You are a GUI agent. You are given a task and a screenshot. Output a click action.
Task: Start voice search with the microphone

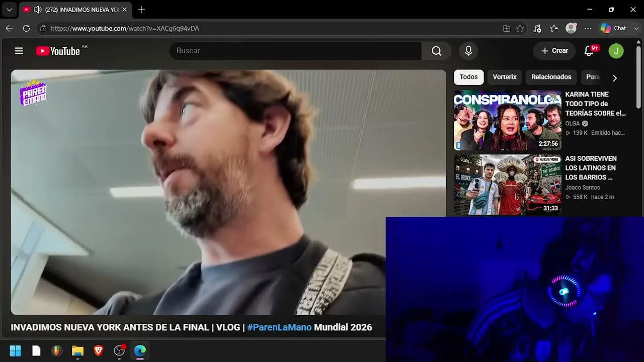pos(468,51)
